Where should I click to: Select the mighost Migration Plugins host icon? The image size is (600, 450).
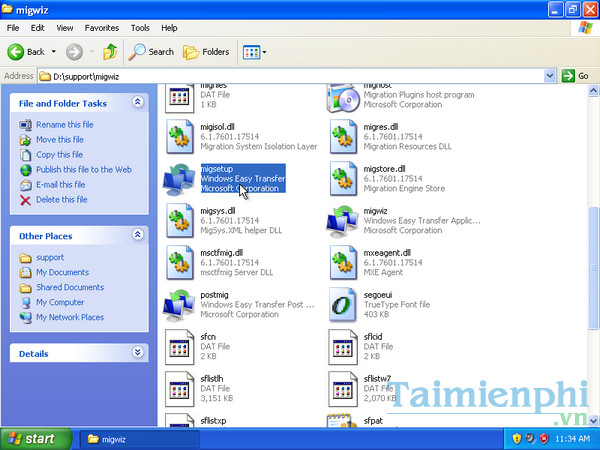pyautogui.click(x=343, y=99)
